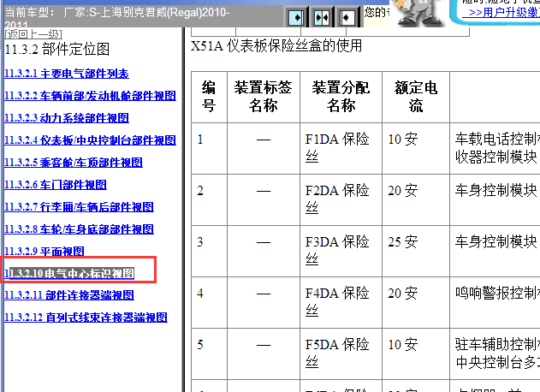Open 11.3.2.9 平面视图
540x392 pixels.
45,252
